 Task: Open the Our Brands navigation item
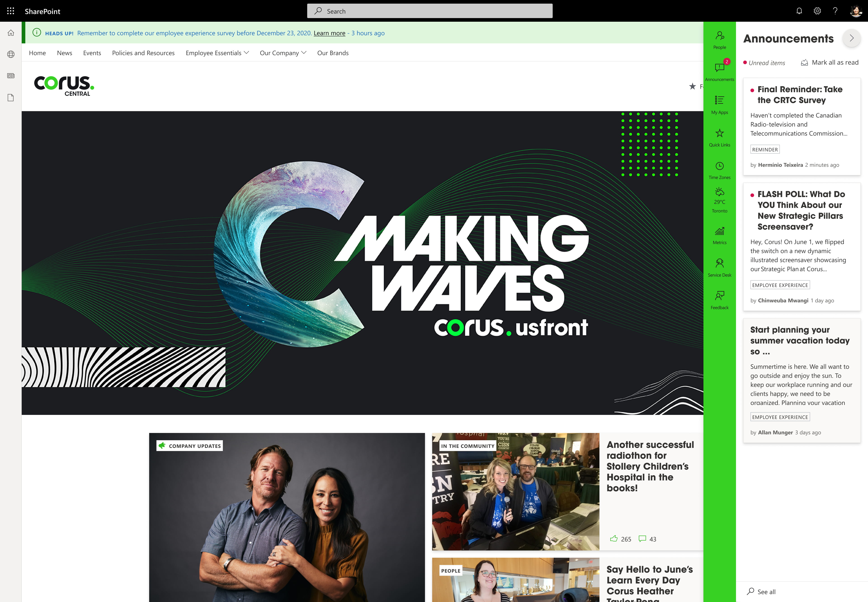click(332, 53)
